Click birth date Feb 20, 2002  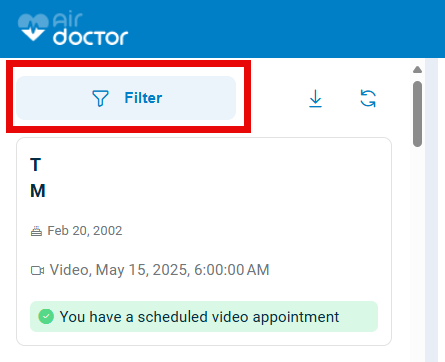[85, 231]
